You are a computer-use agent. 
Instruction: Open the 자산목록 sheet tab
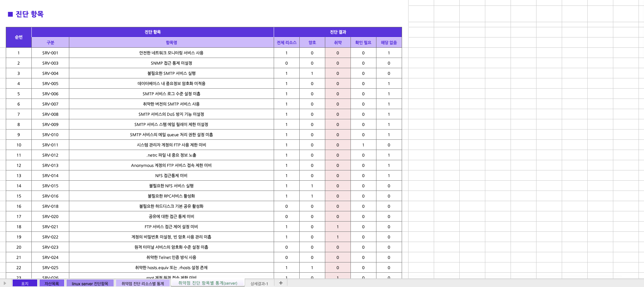52,284
